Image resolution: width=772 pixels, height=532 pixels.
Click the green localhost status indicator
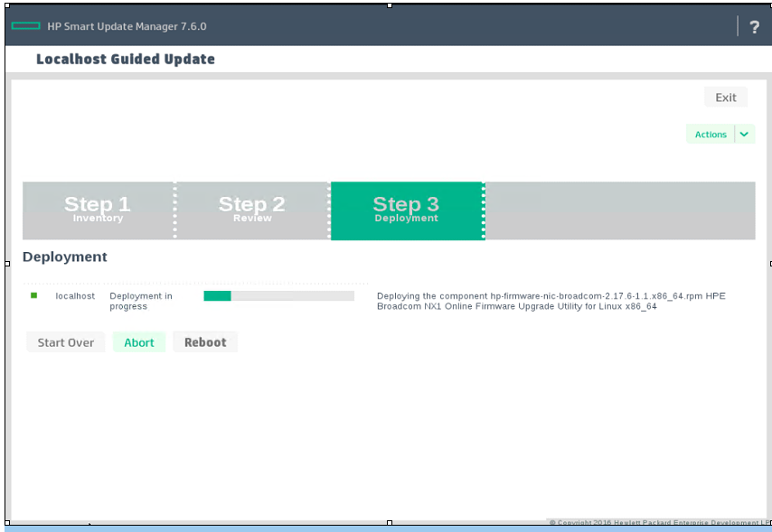point(34,295)
